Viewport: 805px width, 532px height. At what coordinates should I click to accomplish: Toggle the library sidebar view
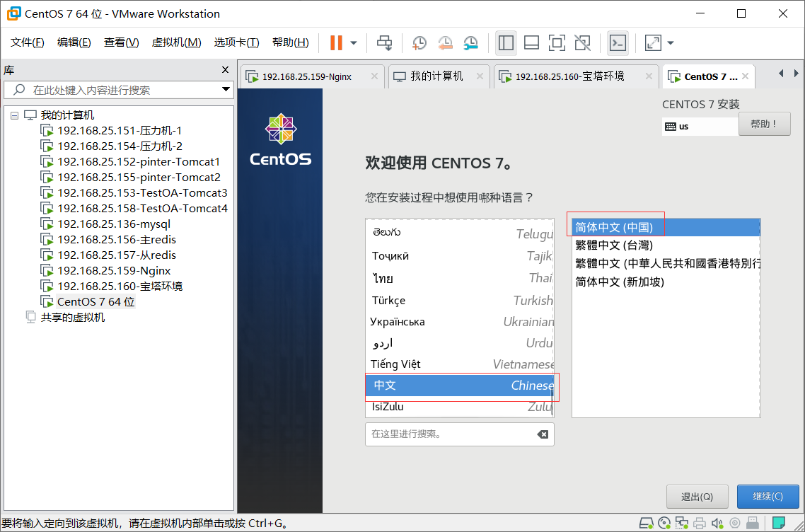pyautogui.click(x=506, y=42)
